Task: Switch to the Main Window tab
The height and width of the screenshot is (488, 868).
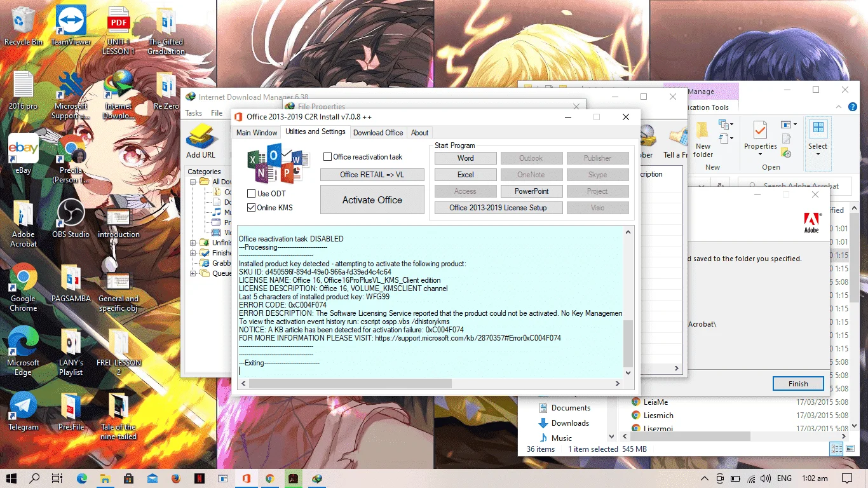Action: (257, 133)
